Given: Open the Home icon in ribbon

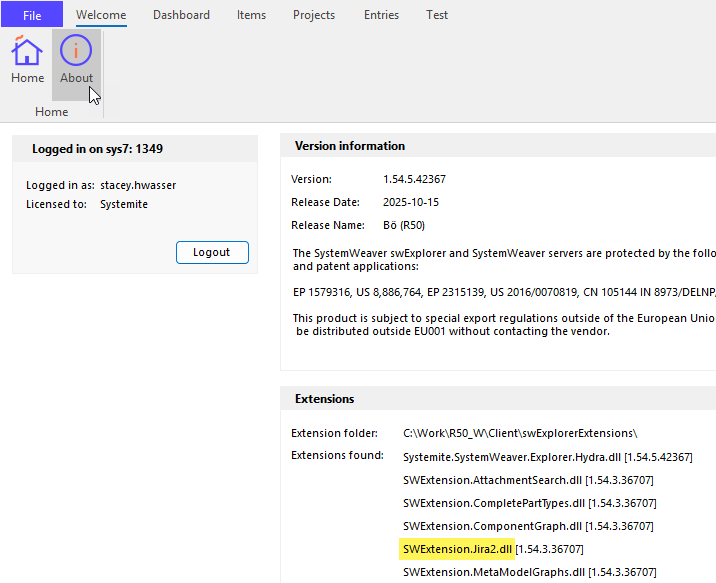Looking at the screenshot, I should coord(27,60).
